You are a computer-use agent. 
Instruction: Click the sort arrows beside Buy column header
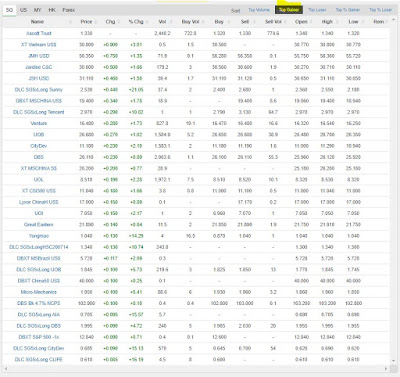[x=230, y=22]
